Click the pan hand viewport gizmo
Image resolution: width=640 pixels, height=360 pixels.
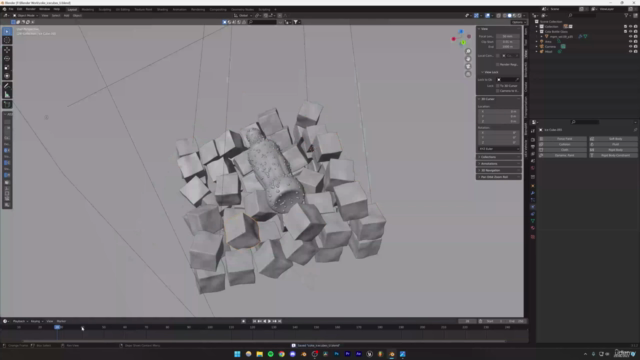point(468,59)
